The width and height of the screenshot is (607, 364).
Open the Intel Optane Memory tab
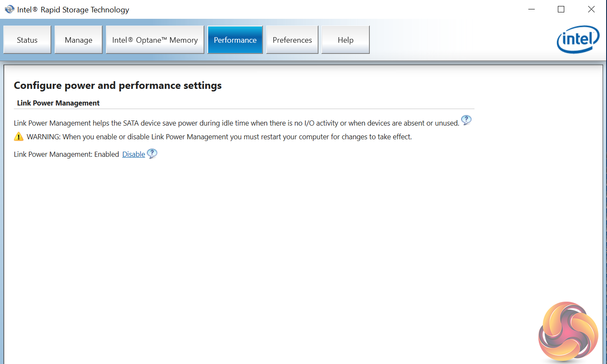pos(155,40)
